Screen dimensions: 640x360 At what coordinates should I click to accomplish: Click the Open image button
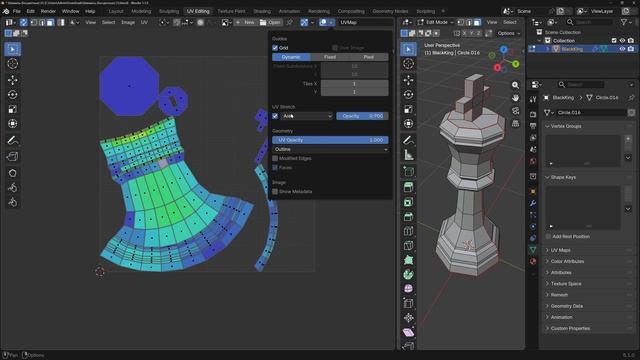click(x=270, y=22)
